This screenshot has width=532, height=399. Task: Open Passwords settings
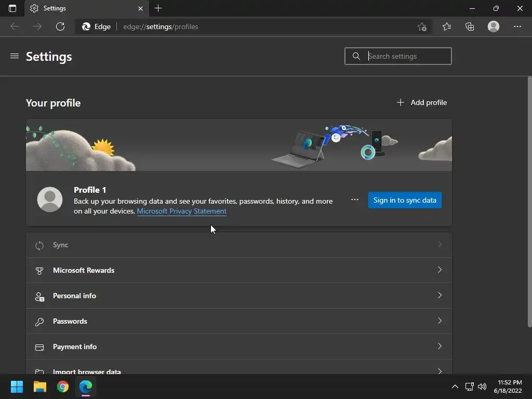[239, 321]
